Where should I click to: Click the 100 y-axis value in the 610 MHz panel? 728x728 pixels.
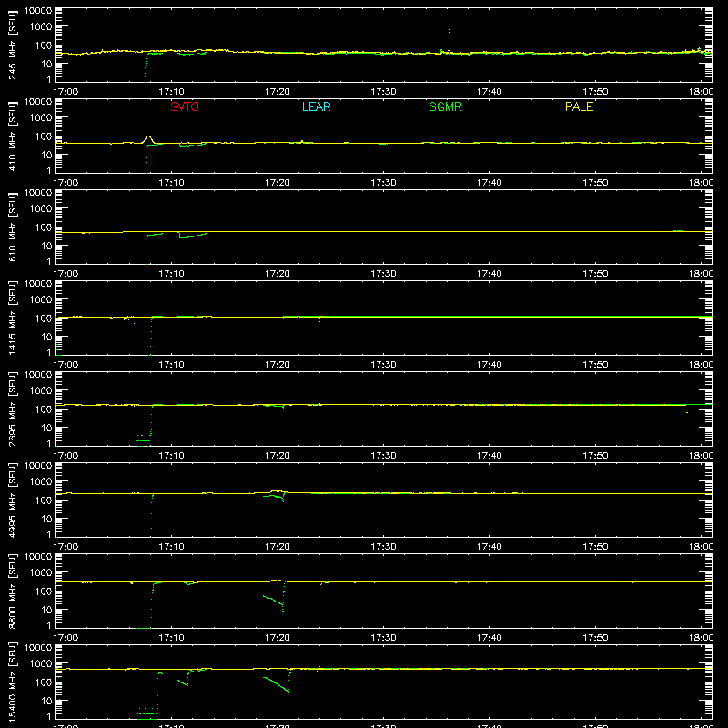pyautogui.click(x=44, y=227)
